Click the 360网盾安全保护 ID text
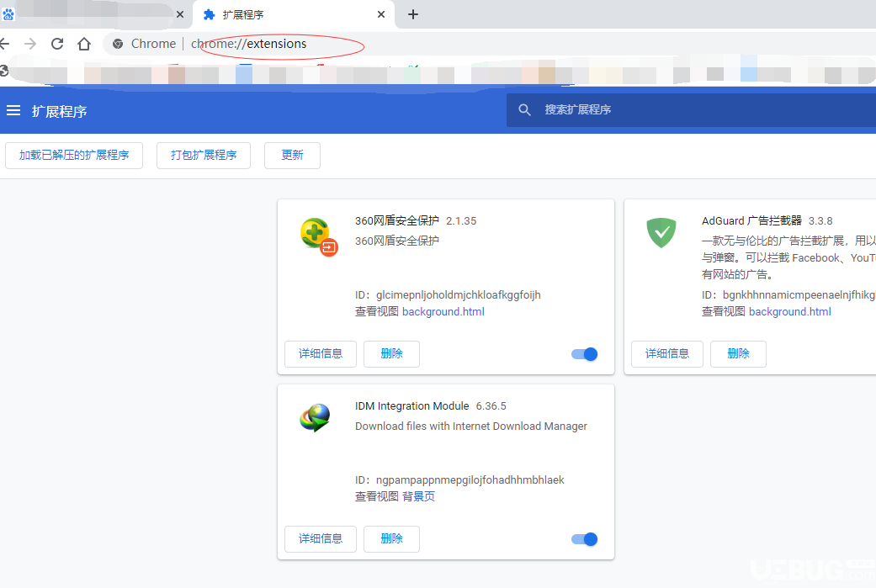 [448, 294]
